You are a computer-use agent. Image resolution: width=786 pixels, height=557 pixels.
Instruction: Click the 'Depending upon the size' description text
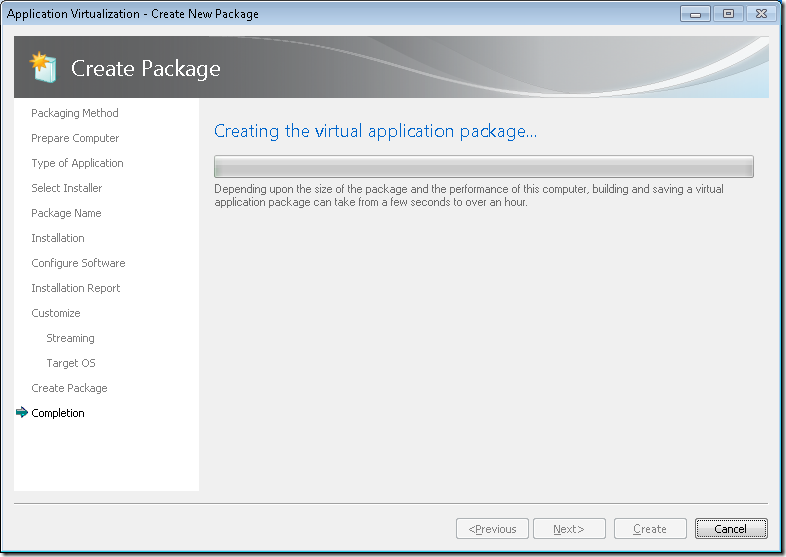[x=469, y=196]
